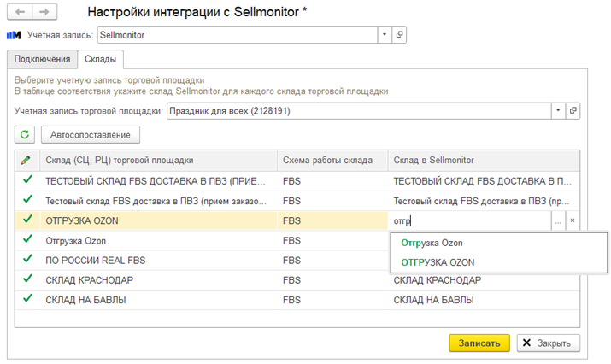This screenshot has height=364, width=611.
Task: Click the warehouse search field containing отгр
Action: 470,220
